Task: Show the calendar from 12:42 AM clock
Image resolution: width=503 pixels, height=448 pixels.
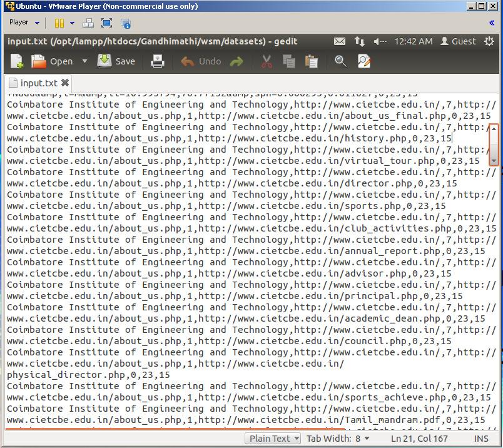Action: click(x=413, y=41)
